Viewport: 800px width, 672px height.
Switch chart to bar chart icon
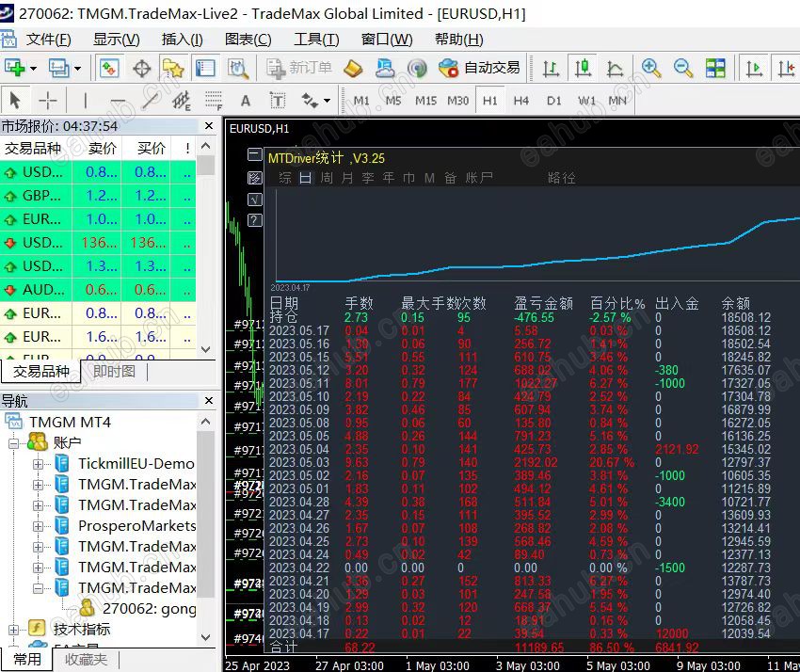pos(551,68)
